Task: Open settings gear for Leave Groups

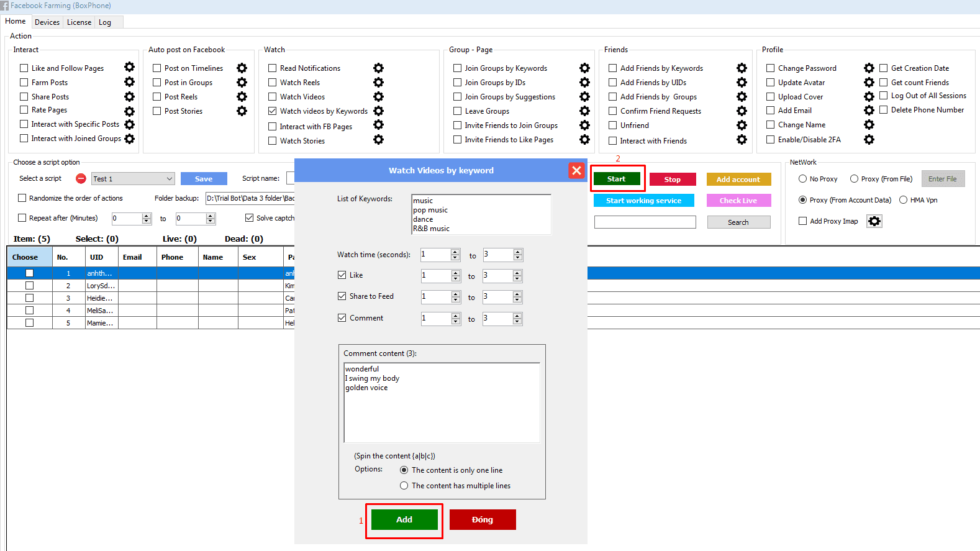Action: tap(584, 111)
